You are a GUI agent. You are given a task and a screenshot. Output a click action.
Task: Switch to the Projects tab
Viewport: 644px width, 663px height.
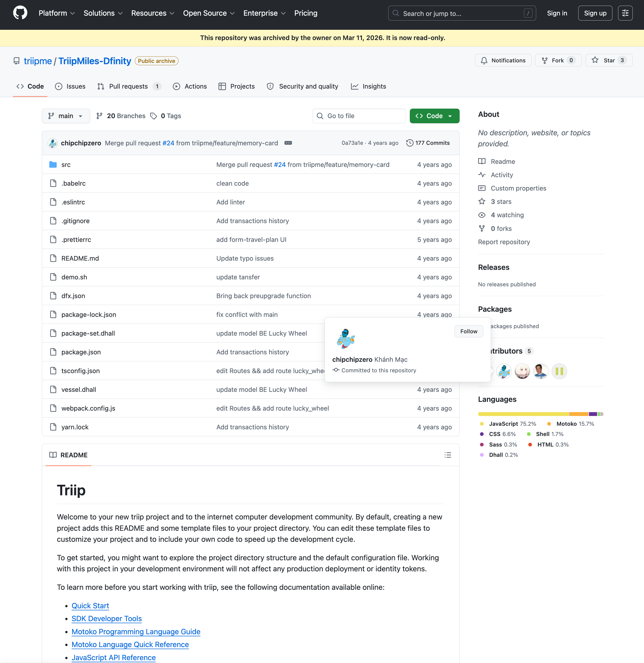[x=236, y=86]
